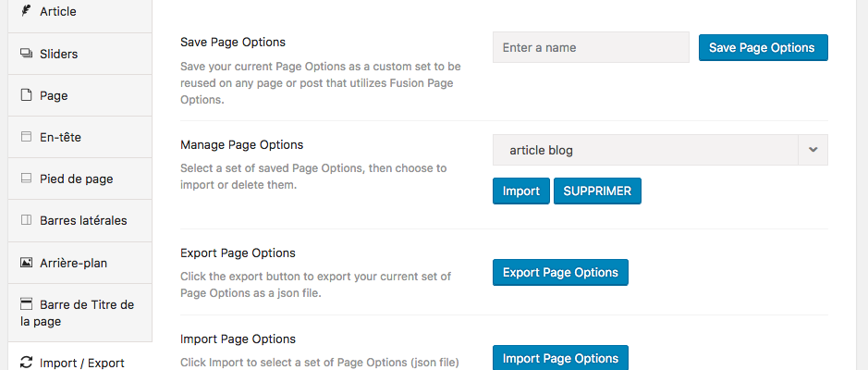Click the quill icon beside Article

click(x=26, y=12)
